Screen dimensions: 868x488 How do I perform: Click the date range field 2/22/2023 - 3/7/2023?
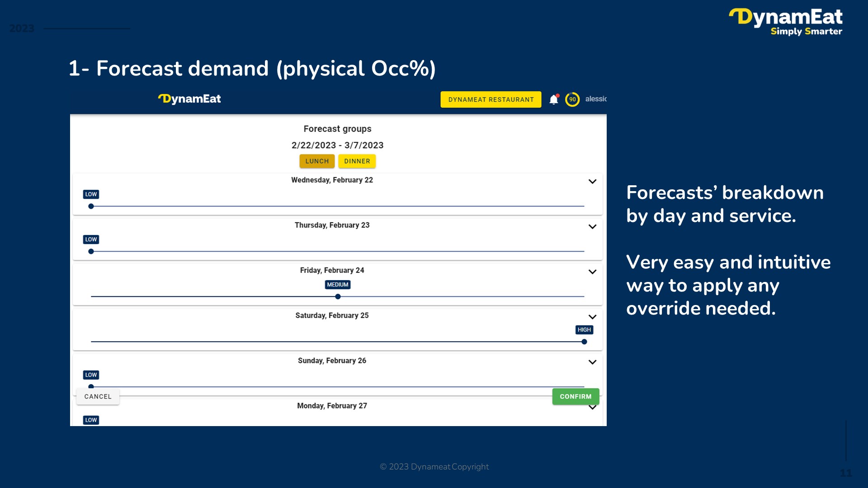click(x=337, y=145)
